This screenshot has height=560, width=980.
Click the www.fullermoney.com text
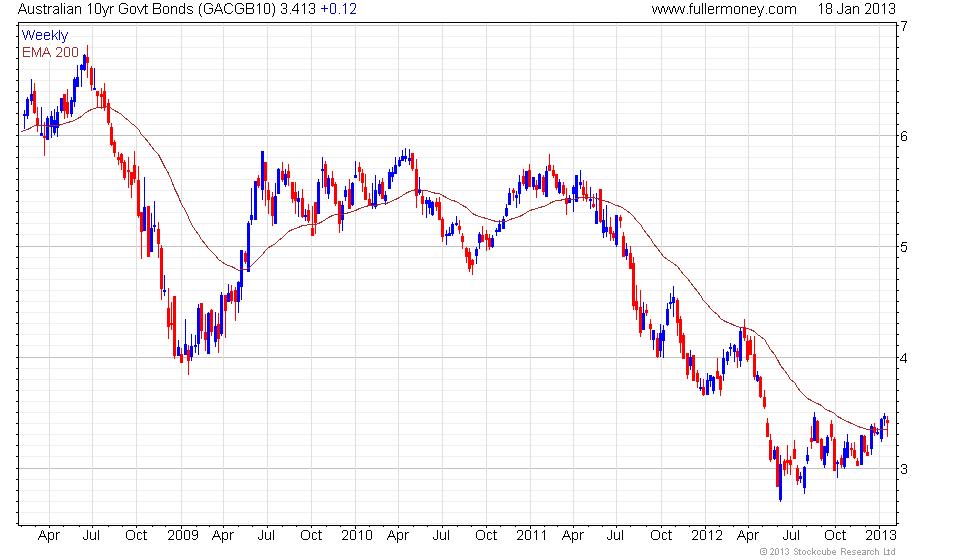click(724, 9)
